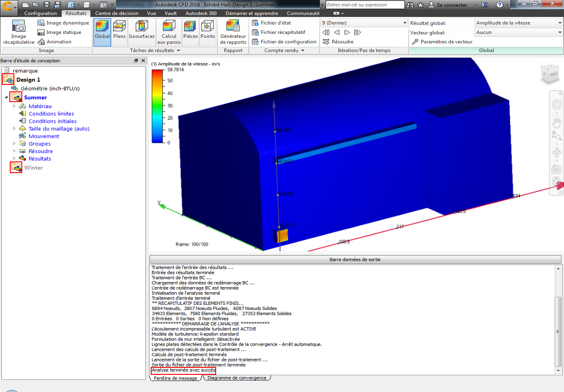Open the 9 (Dernier) iteration dropdown

(x=364, y=23)
